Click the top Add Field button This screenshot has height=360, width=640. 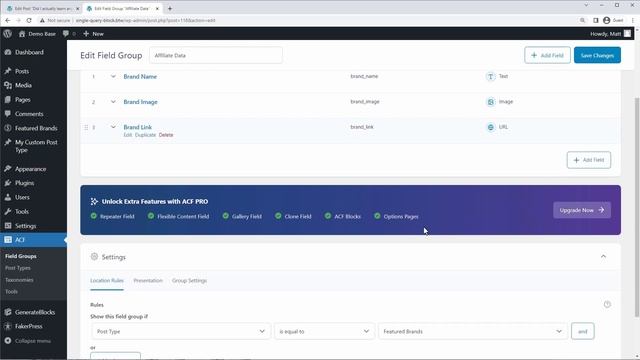point(547,55)
